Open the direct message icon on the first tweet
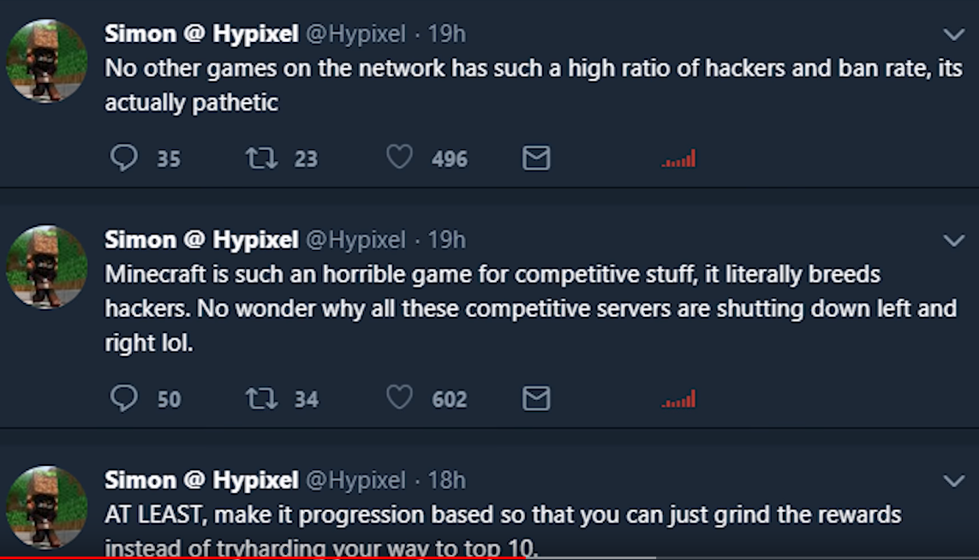Viewport: 979px width, 560px height. [x=535, y=158]
